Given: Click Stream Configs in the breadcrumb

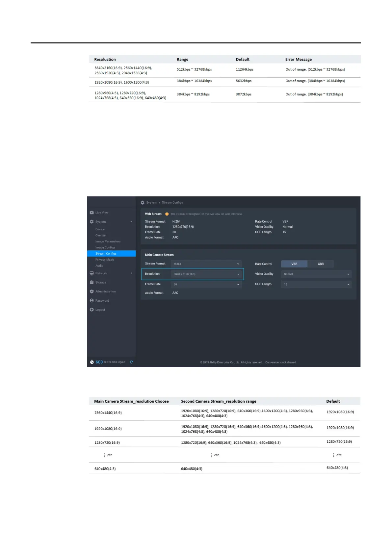Looking at the screenshot, I should point(172,203).
